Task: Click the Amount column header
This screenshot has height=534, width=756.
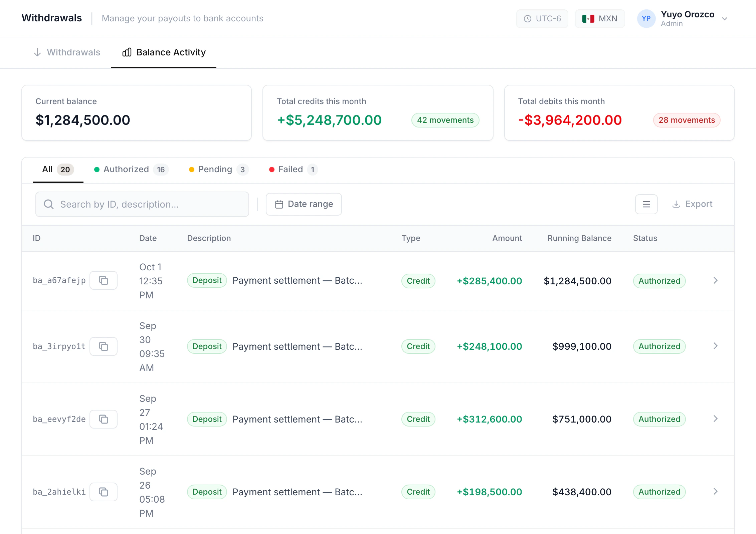Action: pyautogui.click(x=507, y=238)
